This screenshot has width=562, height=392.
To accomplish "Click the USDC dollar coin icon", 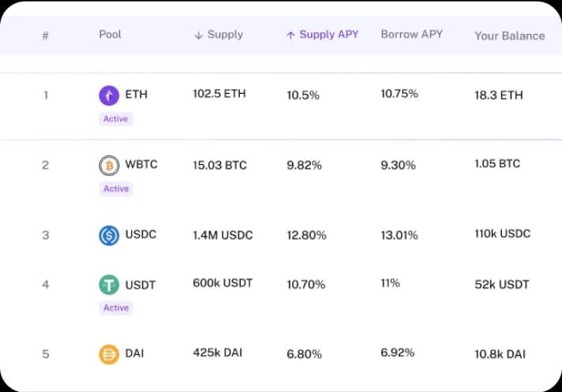I will 109,235.
